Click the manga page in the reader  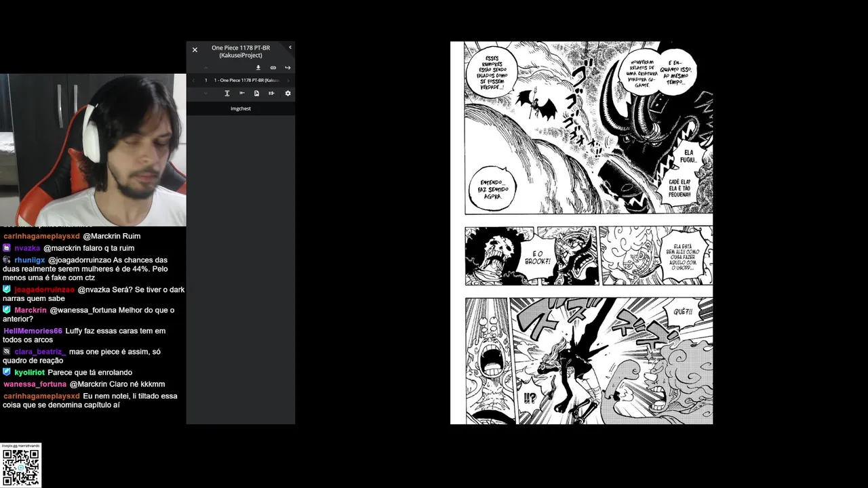click(x=581, y=232)
